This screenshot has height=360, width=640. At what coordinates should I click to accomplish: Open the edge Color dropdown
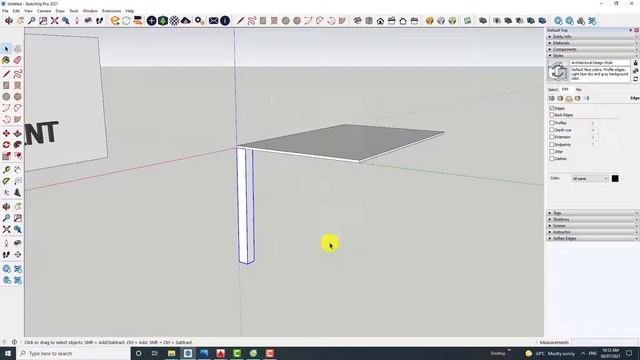point(590,179)
